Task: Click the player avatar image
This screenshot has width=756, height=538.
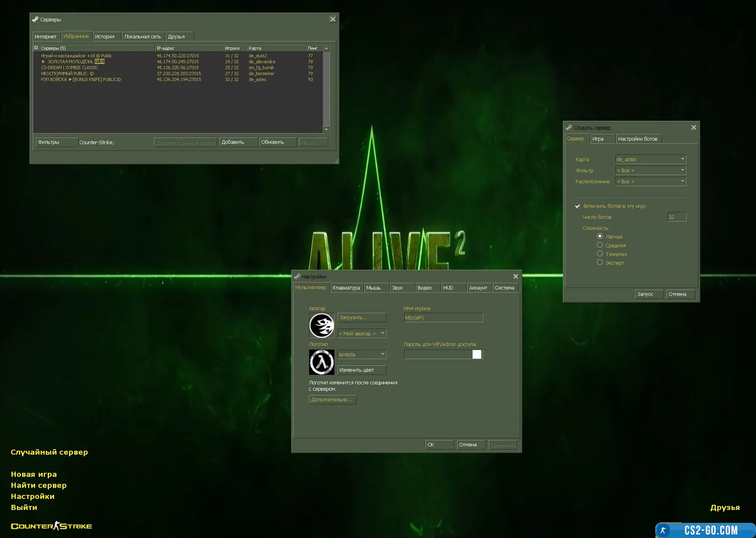Action: (322, 326)
